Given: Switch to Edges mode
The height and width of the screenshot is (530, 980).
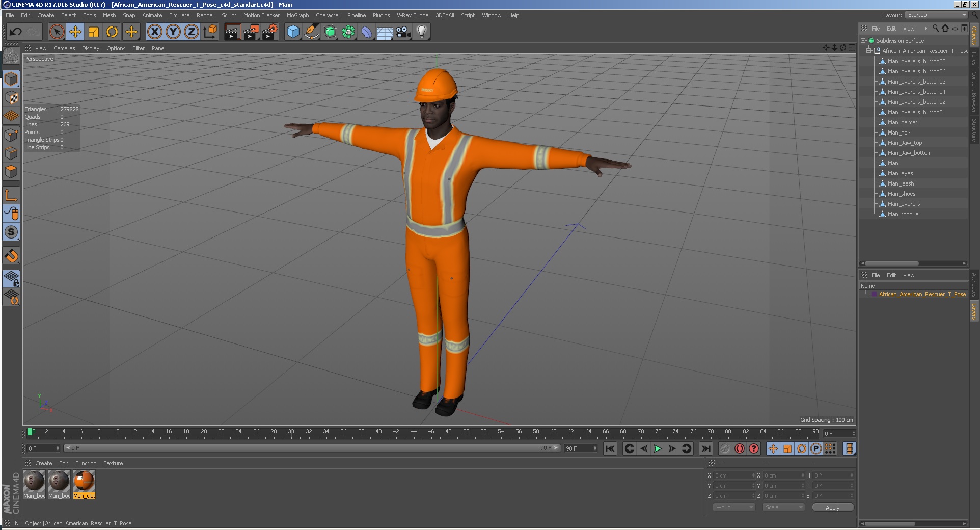Looking at the screenshot, I should [11, 153].
